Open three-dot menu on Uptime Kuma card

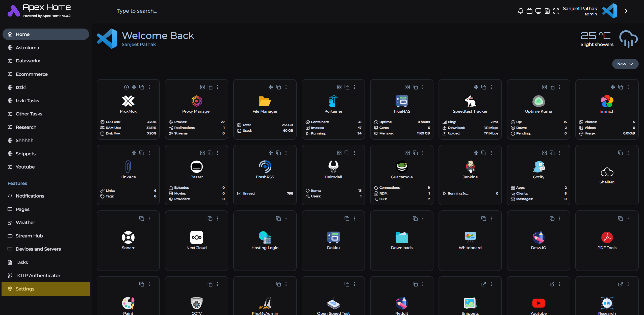click(560, 87)
